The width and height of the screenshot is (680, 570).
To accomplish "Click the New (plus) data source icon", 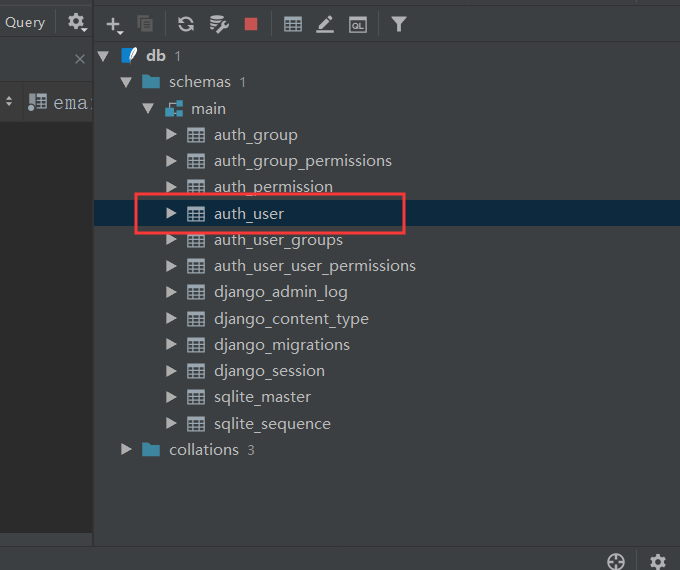I will coord(114,24).
